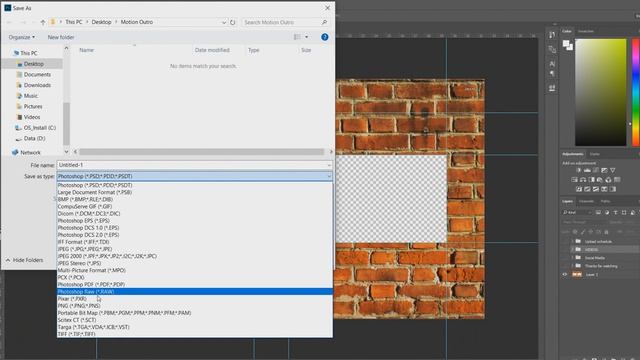The image size is (640, 360).
Task: Filter layers by shape layers icon
Action: (x=624, y=213)
